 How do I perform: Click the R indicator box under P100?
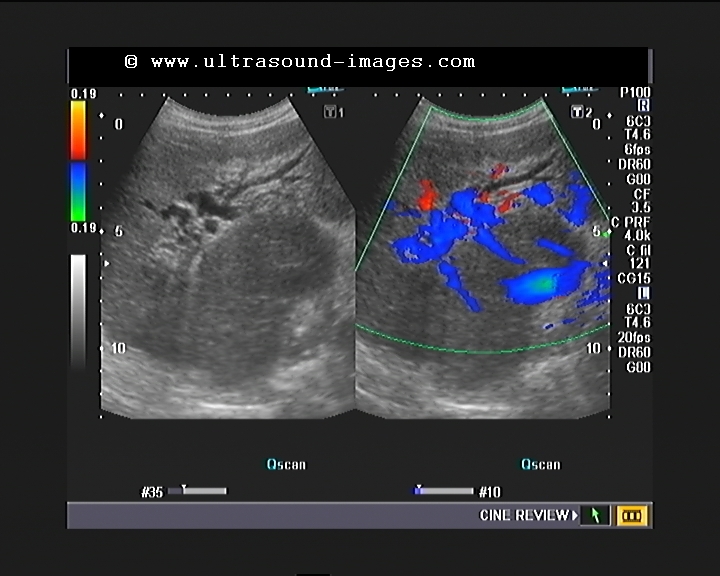click(644, 105)
